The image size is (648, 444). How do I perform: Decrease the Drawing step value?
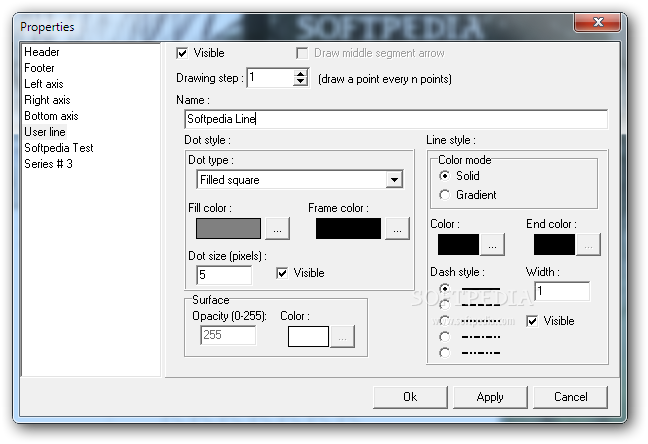click(301, 82)
